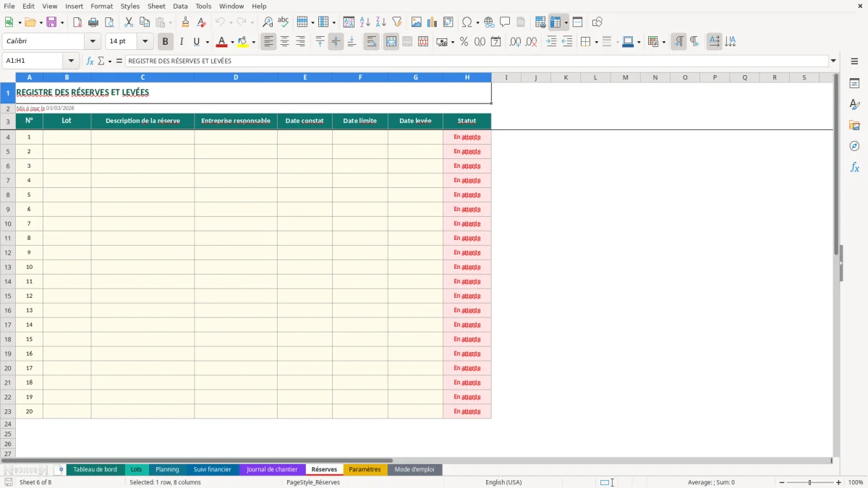Image resolution: width=868 pixels, height=488 pixels.
Task: Increase indent of cell content
Action: tap(551, 42)
